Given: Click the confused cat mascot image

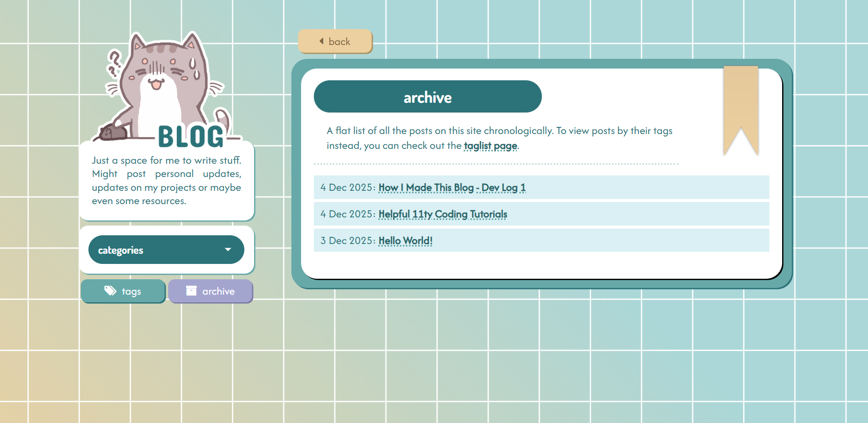Looking at the screenshot, I should coord(164,82).
